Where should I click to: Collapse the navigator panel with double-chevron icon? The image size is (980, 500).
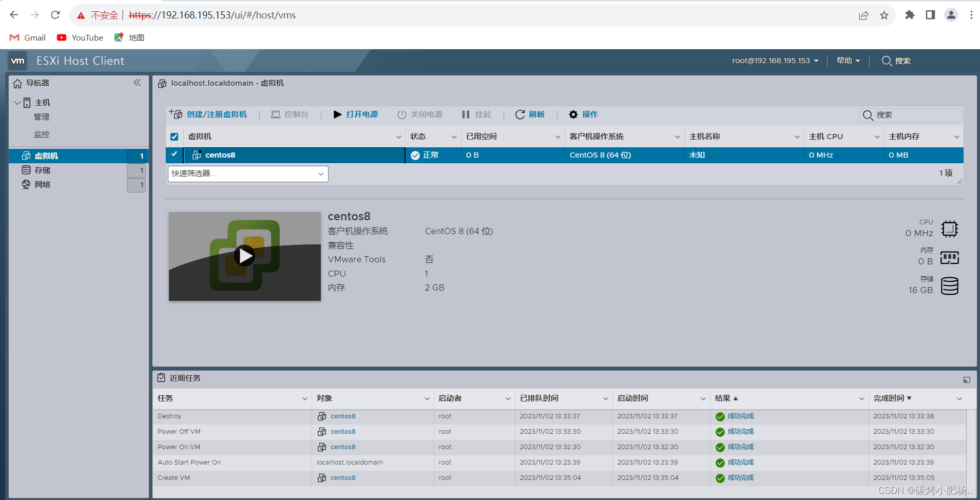[137, 83]
